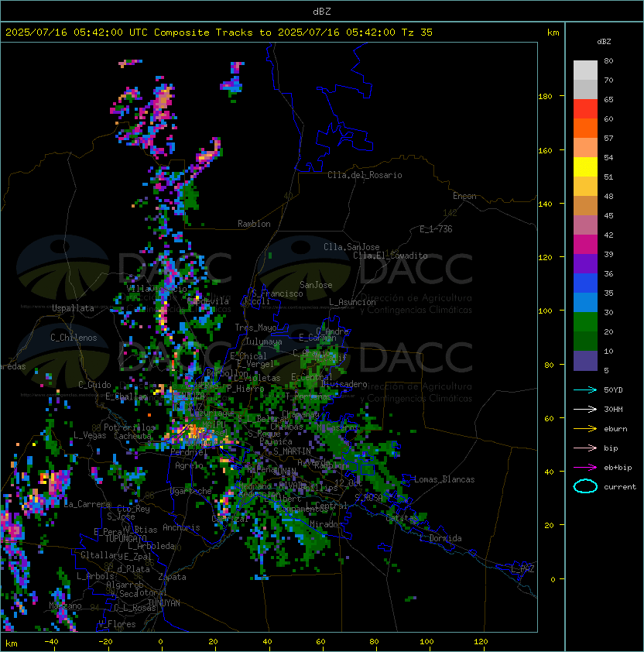Click the '-40' tick on the bottom axis
Image resolution: width=644 pixels, height=652 pixels.
tap(51, 642)
